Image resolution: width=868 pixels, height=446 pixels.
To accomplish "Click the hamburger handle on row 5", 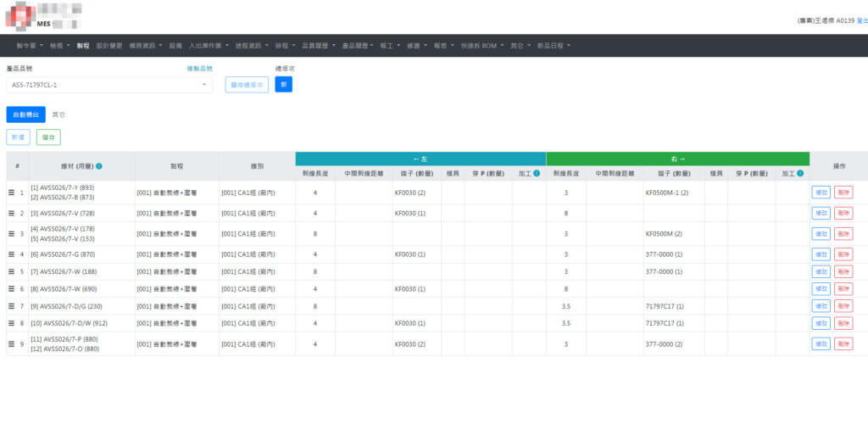I will (12, 271).
